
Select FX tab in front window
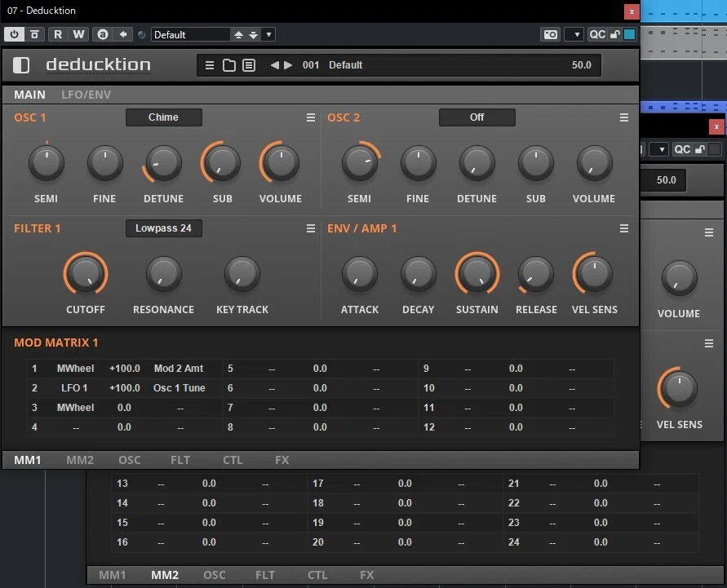pos(281,460)
